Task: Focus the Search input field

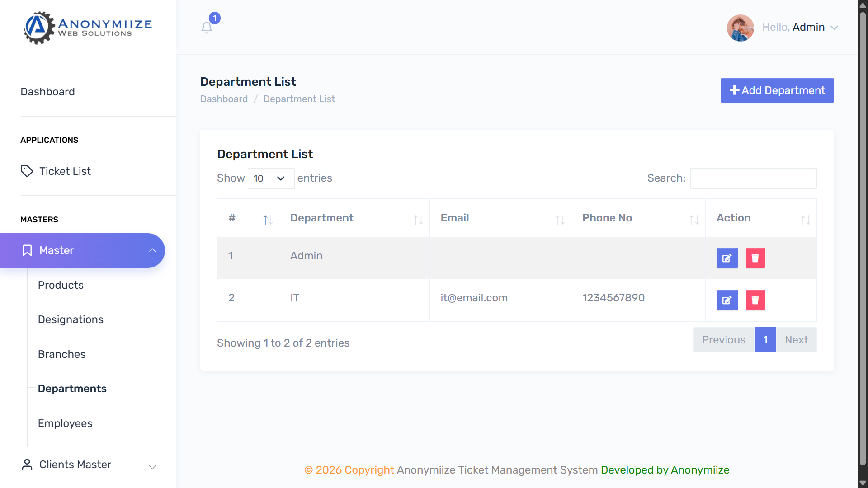Action: [x=753, y=178]
